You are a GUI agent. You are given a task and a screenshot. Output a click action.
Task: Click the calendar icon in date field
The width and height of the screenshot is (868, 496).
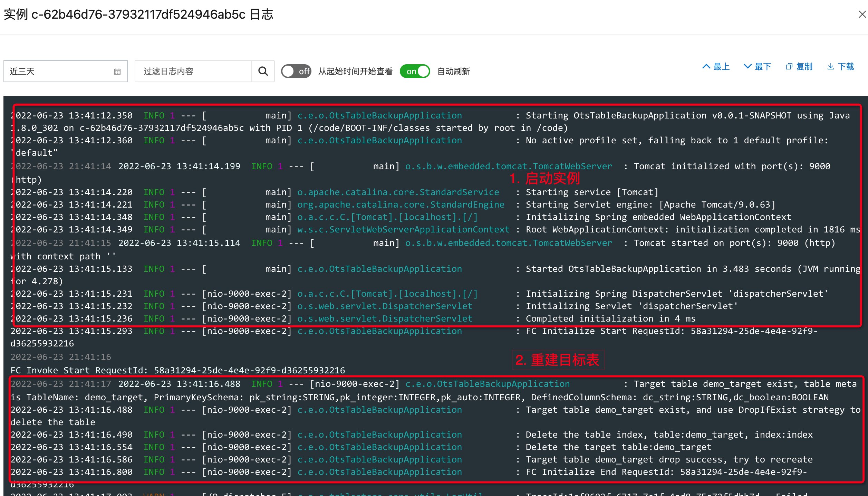point(117,71)
